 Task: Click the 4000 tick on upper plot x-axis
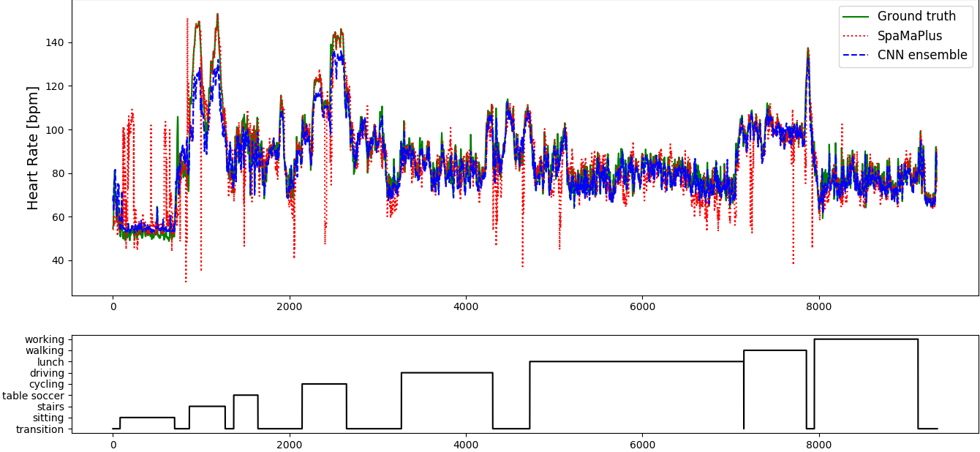pyautogui.click(x=466, y=307)
